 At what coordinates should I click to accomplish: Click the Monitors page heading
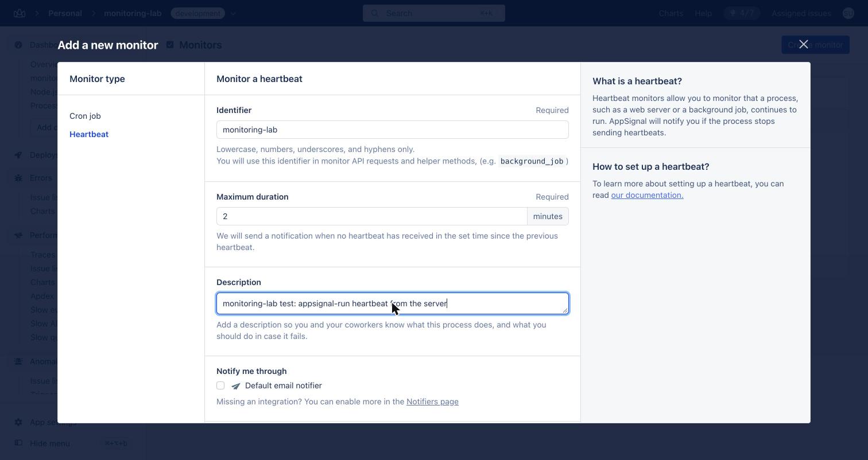200,45
